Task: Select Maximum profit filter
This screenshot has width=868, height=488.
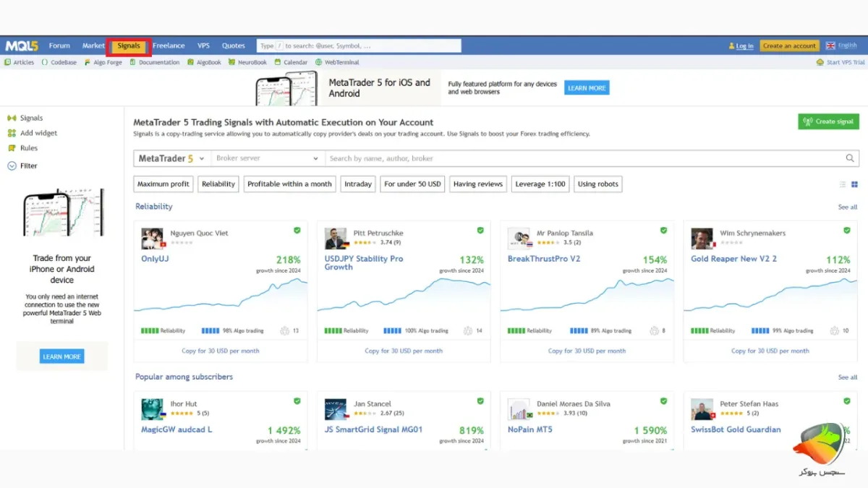Action: [163, 184]
